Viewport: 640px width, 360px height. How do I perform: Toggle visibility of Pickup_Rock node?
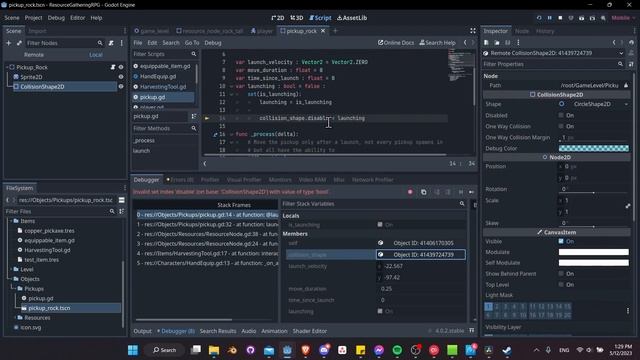tap(121, 67)
